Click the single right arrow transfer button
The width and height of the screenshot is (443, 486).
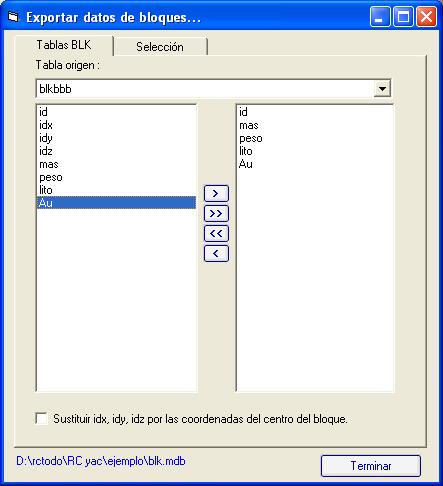coord(216,193)
